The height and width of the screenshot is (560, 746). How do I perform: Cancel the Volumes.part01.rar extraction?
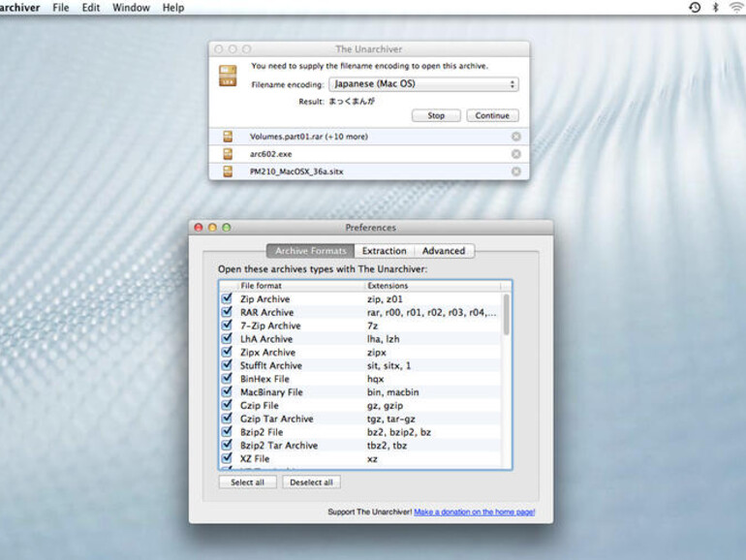515,137
